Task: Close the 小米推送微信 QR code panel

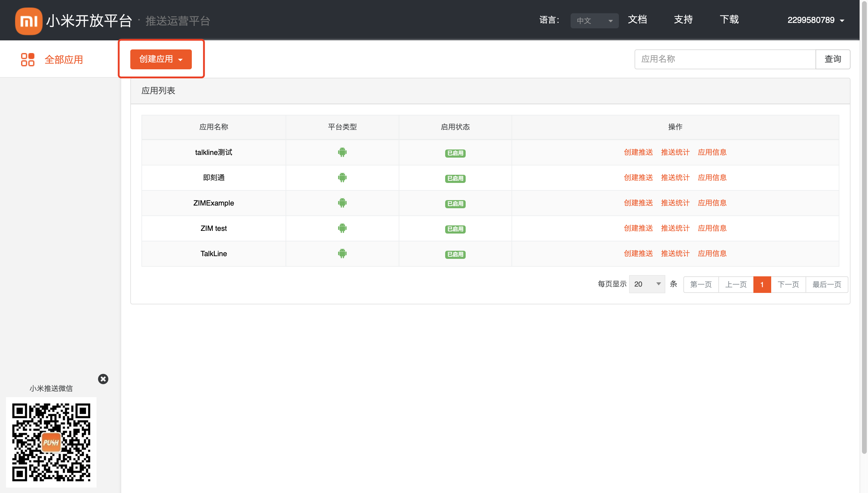Action: (x=103, y=379)
